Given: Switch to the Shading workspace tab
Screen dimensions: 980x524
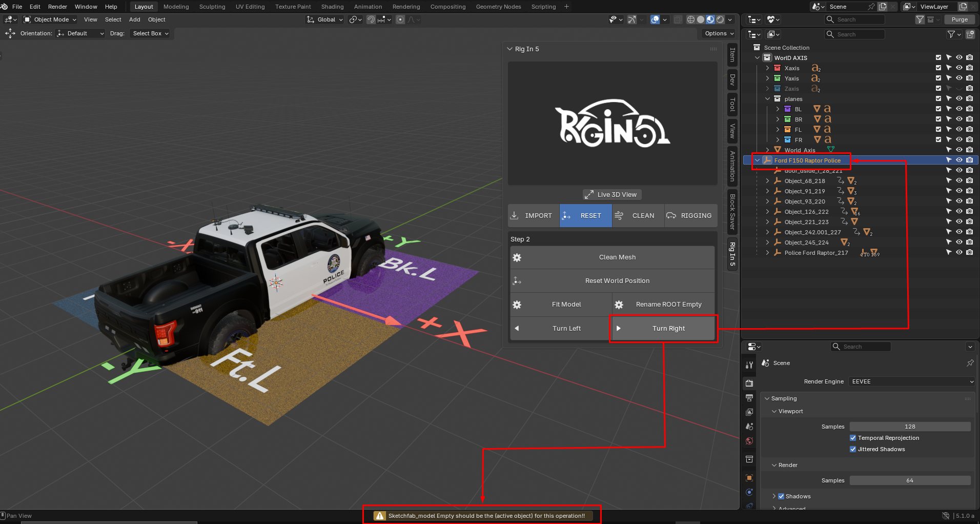Looking at the screenshot, I should tap(333, 7).
